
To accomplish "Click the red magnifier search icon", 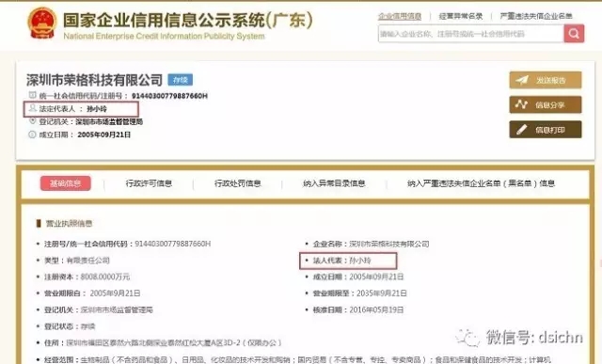I will click(574, 34).
